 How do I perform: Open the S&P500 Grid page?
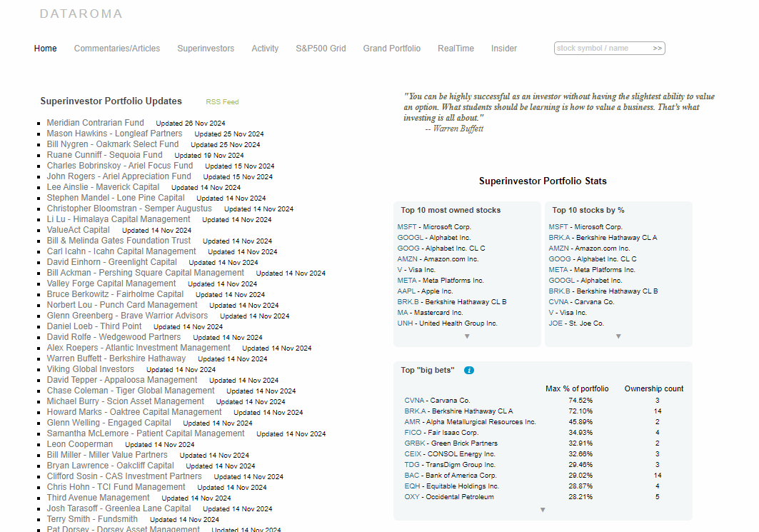pyautogui.click(x=321, y=49)
